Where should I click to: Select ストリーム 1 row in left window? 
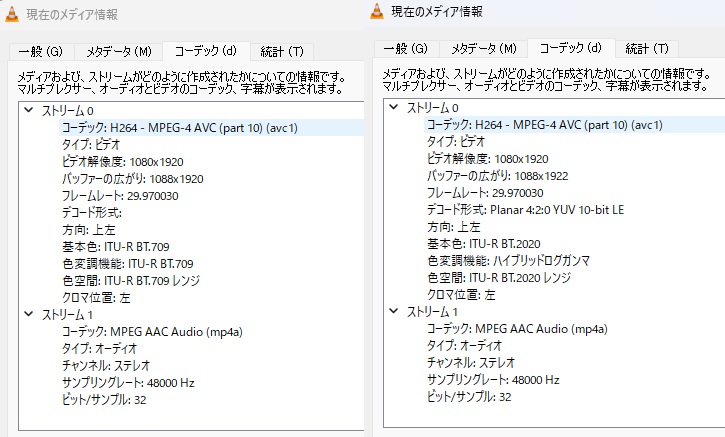pos(68,315)
